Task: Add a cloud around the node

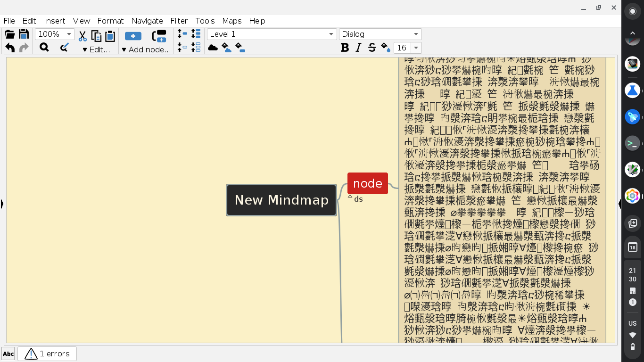Action: [213, 47]
